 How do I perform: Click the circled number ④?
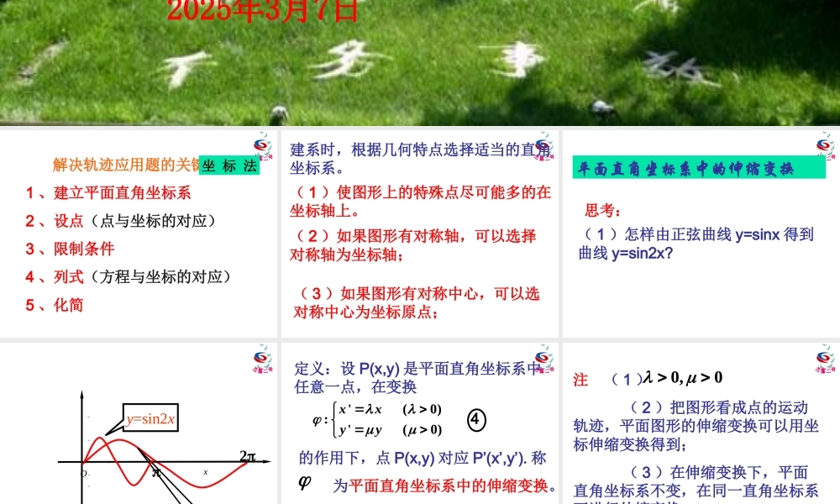click(x=476, y=420)
